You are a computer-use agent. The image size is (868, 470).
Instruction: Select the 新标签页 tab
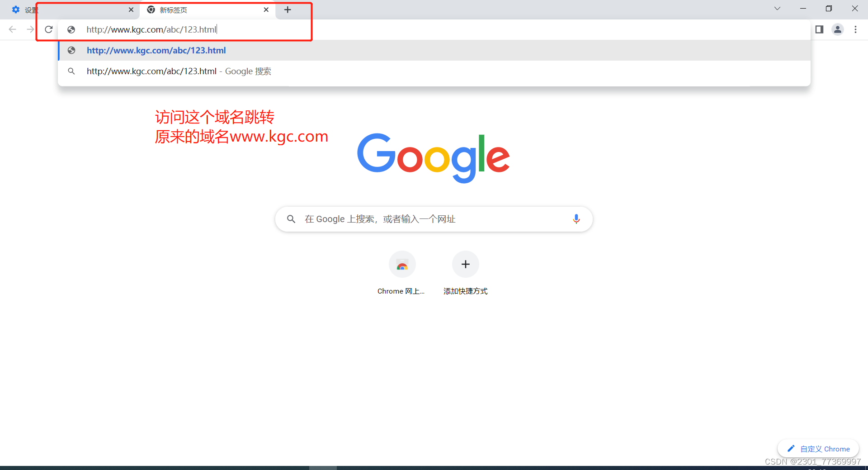click(207, 10)
